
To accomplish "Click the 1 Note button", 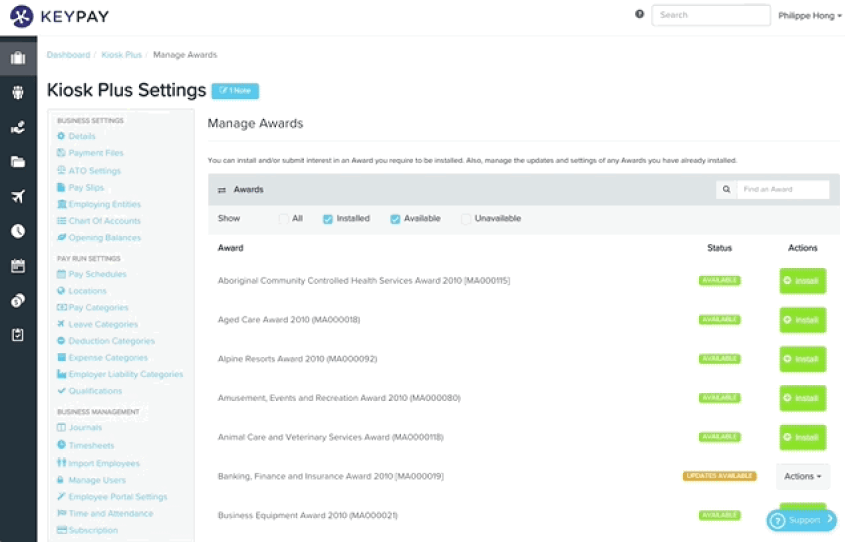I will point(235,91).
